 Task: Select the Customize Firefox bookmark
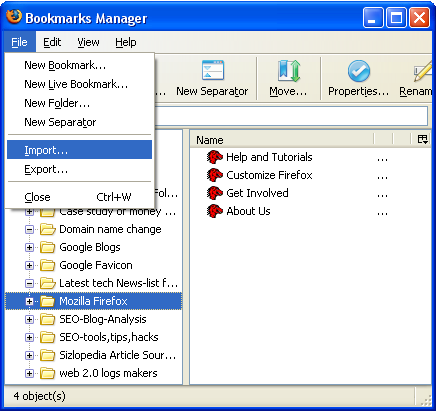click(x=269, y=175)
